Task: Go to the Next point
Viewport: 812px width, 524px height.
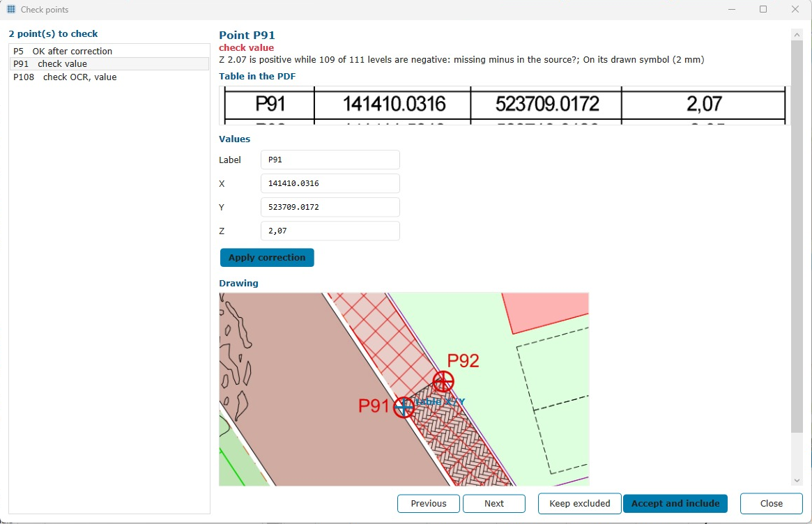Action: (x=494, y=503)
